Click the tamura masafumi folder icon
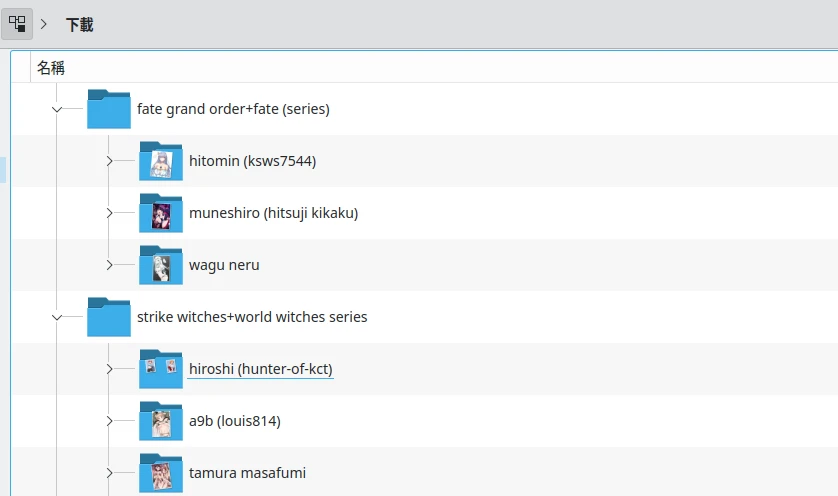Screen dimensions: 838x496 161,473
